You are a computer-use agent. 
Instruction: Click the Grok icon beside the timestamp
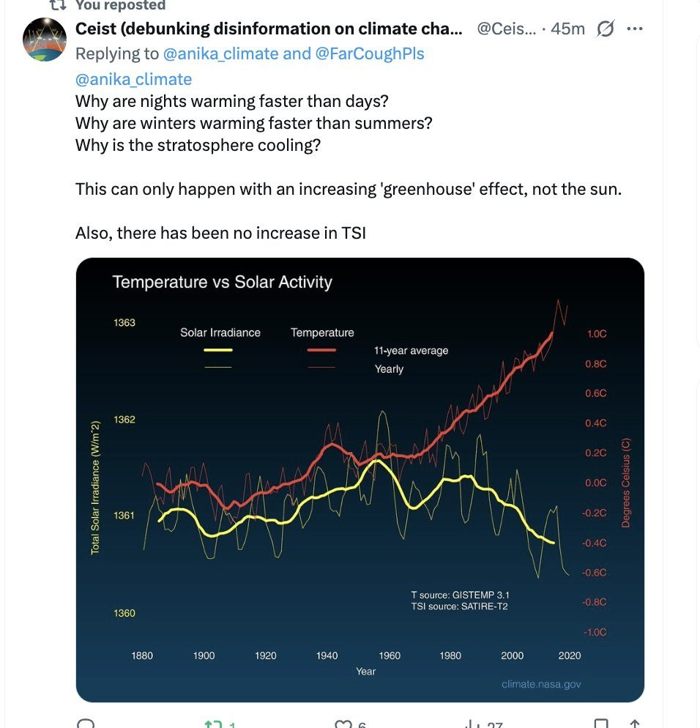(x=606, y=29)
